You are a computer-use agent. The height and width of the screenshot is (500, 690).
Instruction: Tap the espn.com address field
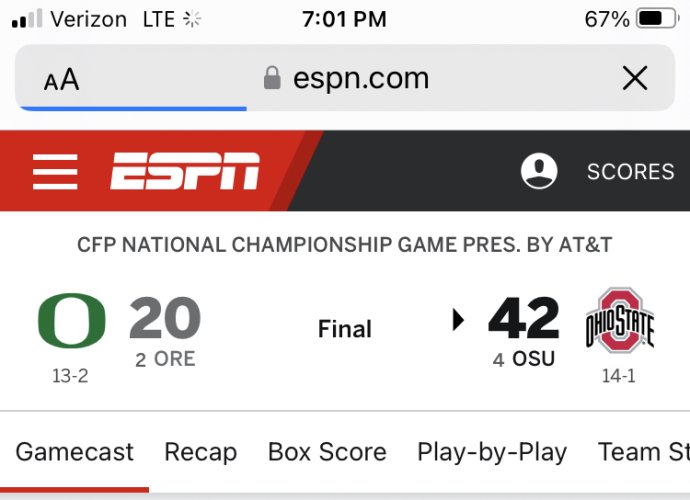click(360, 78)
